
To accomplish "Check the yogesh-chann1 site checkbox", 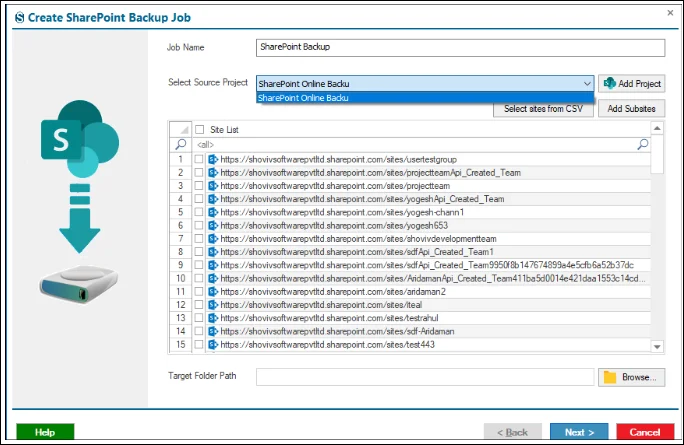I will coord(199,212).
